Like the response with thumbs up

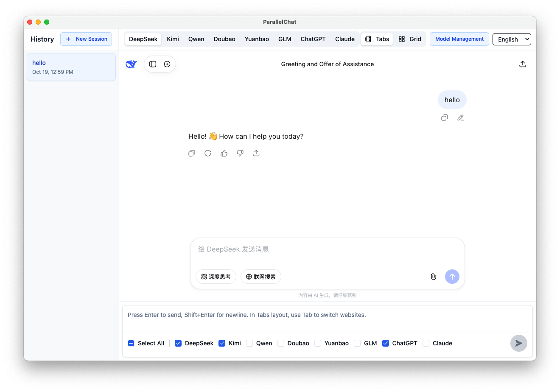(224, 153)
